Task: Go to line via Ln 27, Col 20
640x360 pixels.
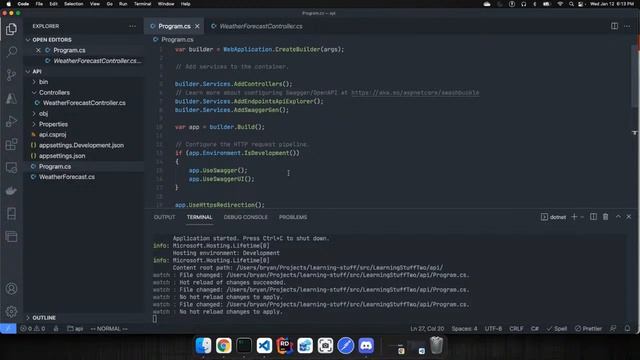Action: [x=427, y=329]
